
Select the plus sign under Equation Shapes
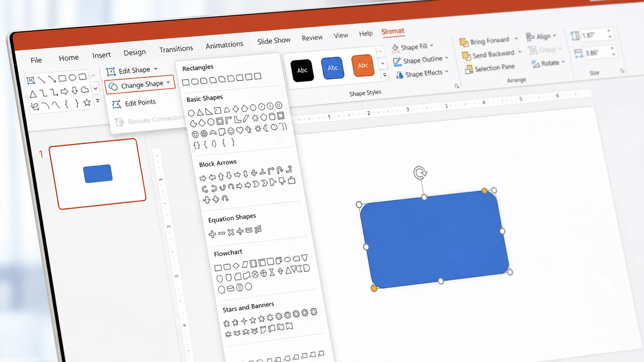click(212, 234)
